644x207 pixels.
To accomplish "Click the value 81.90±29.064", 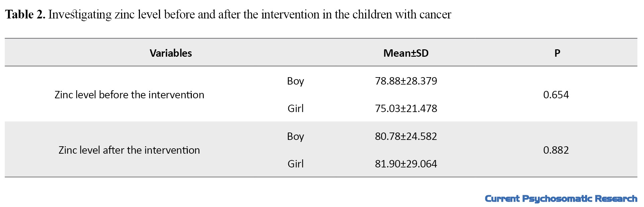I will tap(406, 164).
